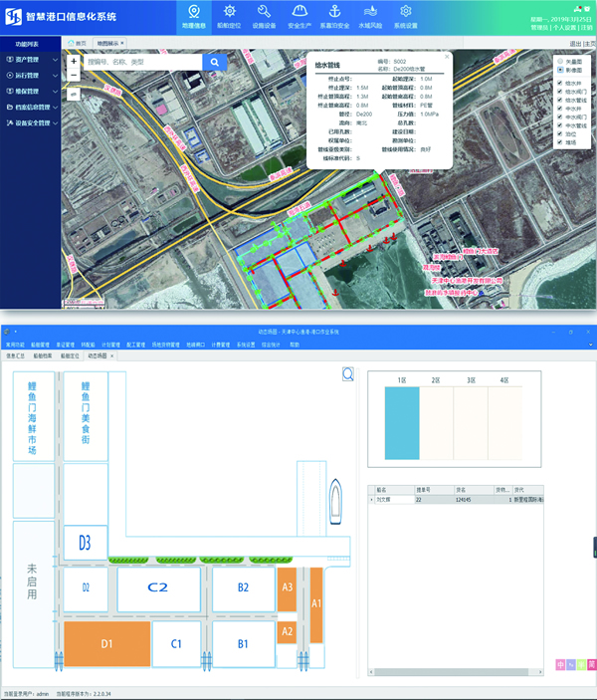The height and width of the screenshot is (700, 597).
Task: Zoom in the map with plus button
Action: click(74, 61)
